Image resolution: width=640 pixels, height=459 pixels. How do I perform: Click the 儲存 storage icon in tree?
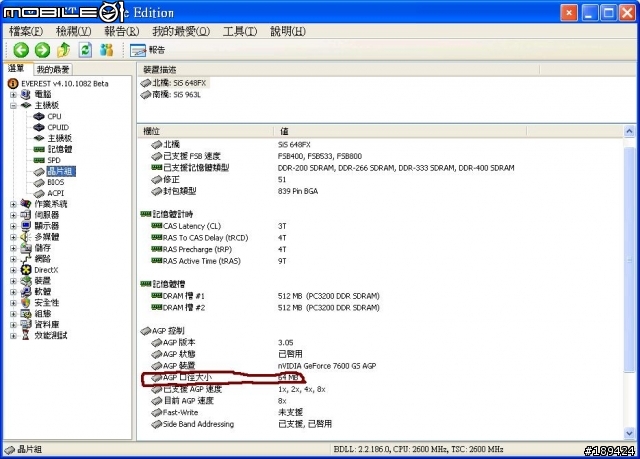pos(26,248)
